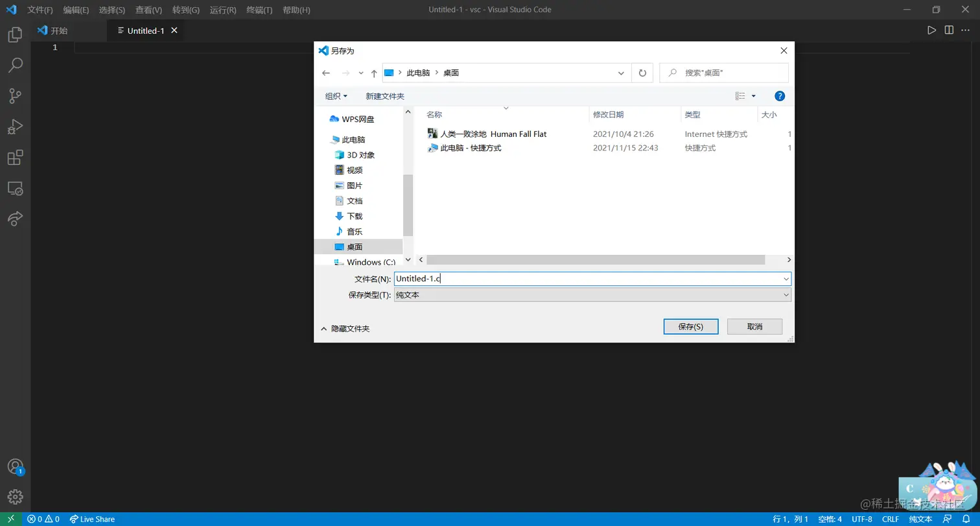Open the Explorer view in activity bar
The image size is (980, 526).
click(x=15, y=34)
